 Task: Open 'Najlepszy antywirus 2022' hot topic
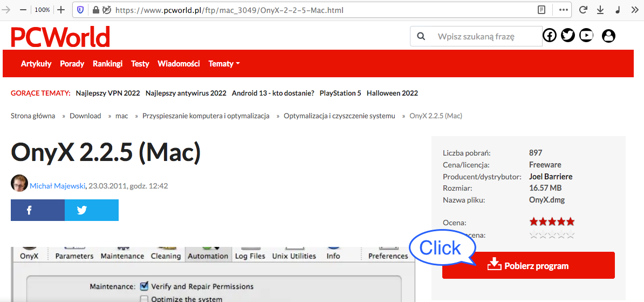click(x=186, y=93)
